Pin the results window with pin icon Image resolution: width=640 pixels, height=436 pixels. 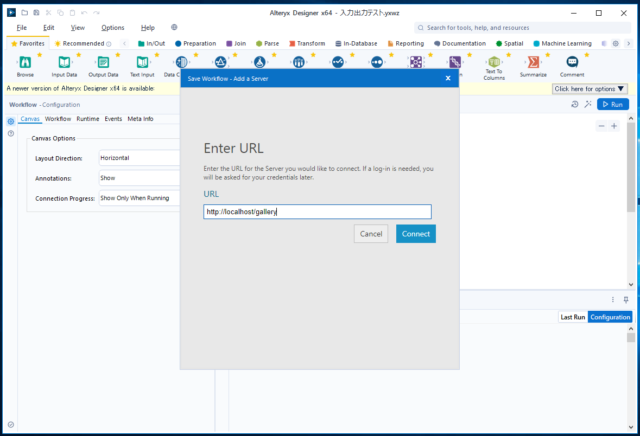pos(626,300)
